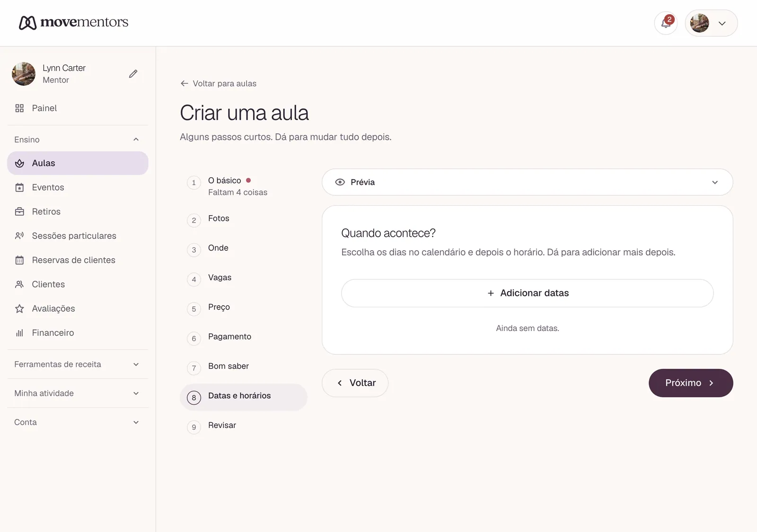This screenshot has width=757, height=532.
Task: Click the Sessões particulares person icon
Action: pos(19,235)
